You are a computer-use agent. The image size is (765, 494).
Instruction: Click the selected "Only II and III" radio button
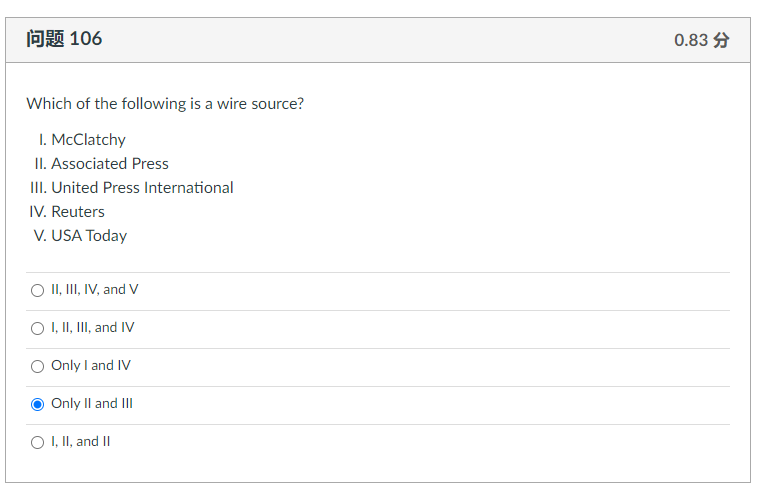38,404
